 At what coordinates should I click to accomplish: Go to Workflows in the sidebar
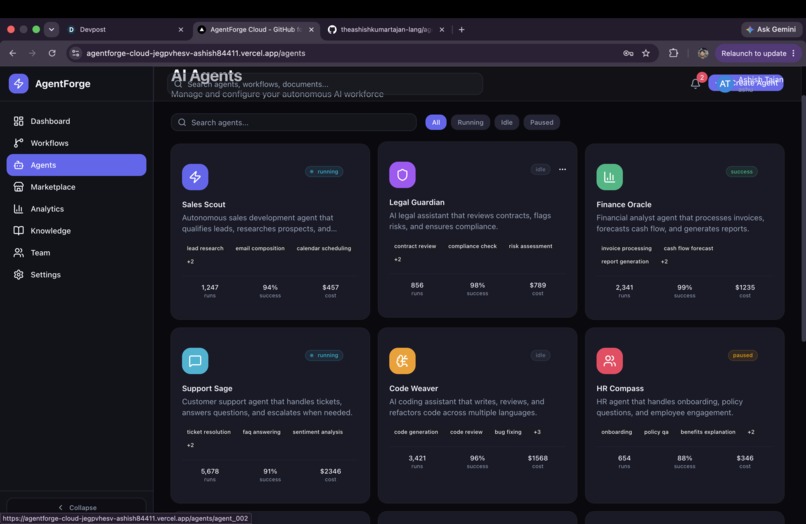pos(76,143)
